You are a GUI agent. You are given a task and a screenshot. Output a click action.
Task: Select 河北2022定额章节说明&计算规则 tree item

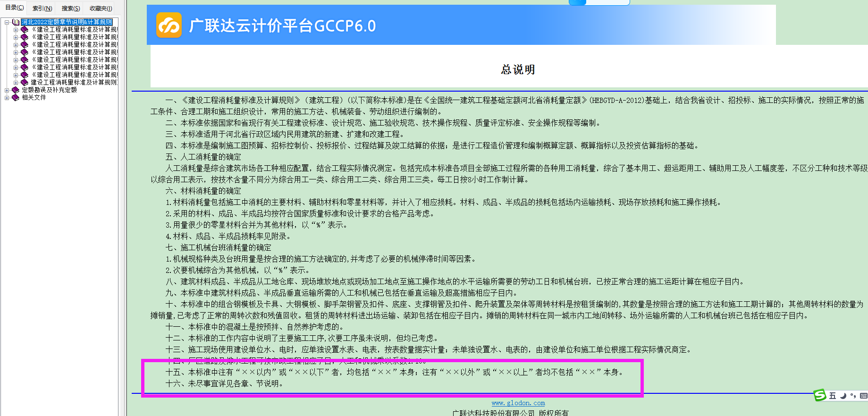(x=67, y=22)
